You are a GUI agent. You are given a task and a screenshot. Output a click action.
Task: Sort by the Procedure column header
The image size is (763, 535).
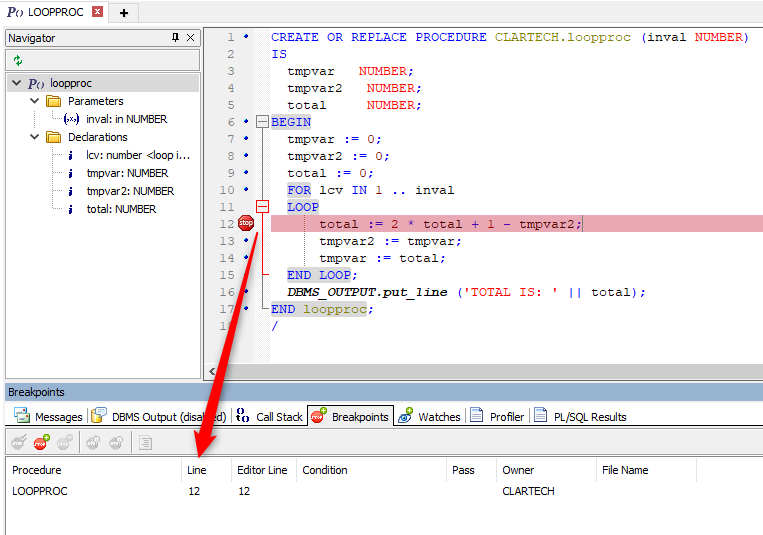[93, 470]
